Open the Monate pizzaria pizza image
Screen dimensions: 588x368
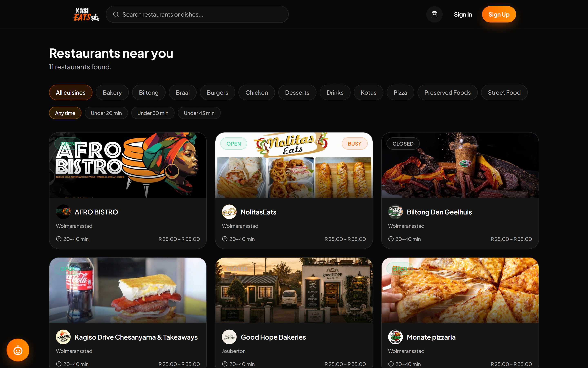click(x=460, y=290)
